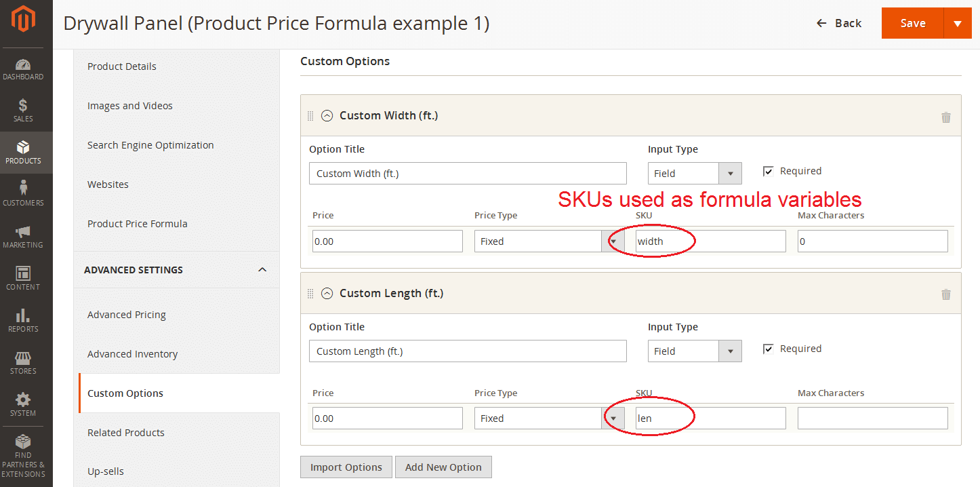
Task: Open the Save button dropdown arrow
Action: tap(957, 24)
